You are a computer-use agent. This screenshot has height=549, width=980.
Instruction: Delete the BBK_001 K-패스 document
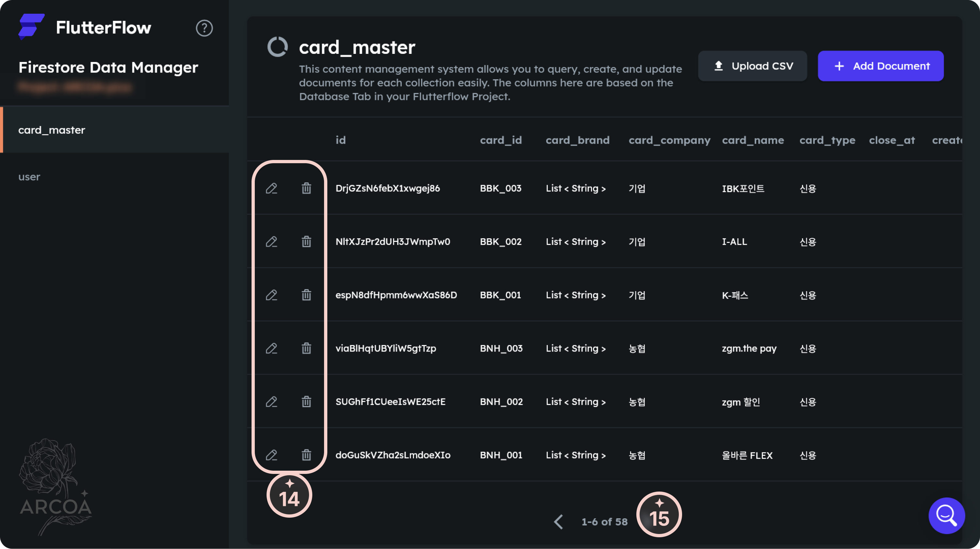click(306, 295)
